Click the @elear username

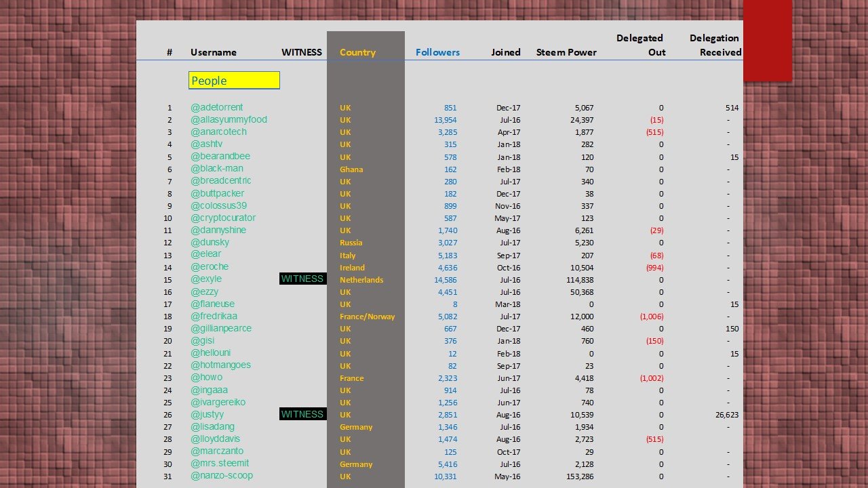point(205,254)
